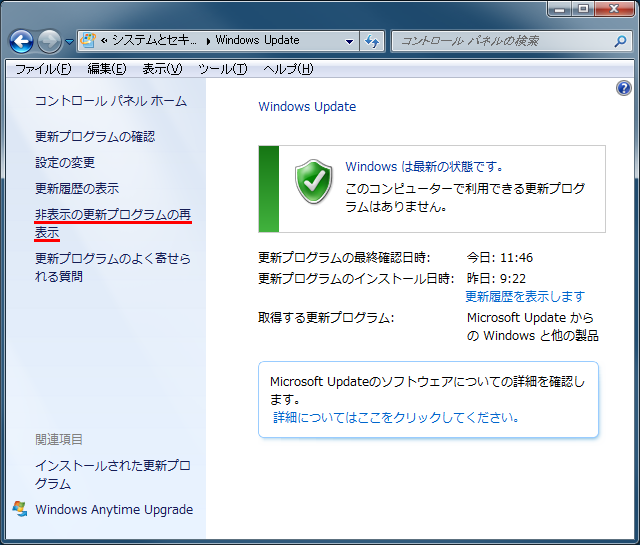The height and width of the screenshot is (545, 640).
Task: Click the refresh button beside address bar
Action: pos(373,41)
